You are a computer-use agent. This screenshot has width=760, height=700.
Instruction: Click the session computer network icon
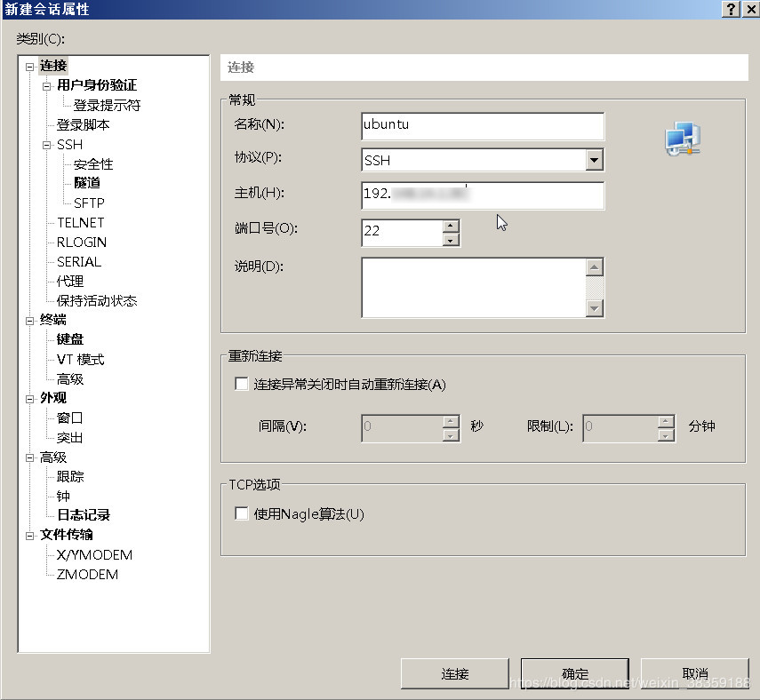683,139
